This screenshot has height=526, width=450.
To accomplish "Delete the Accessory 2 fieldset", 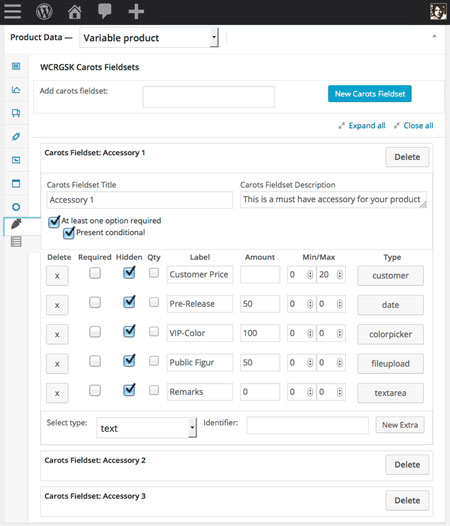I will pos(407,465).
